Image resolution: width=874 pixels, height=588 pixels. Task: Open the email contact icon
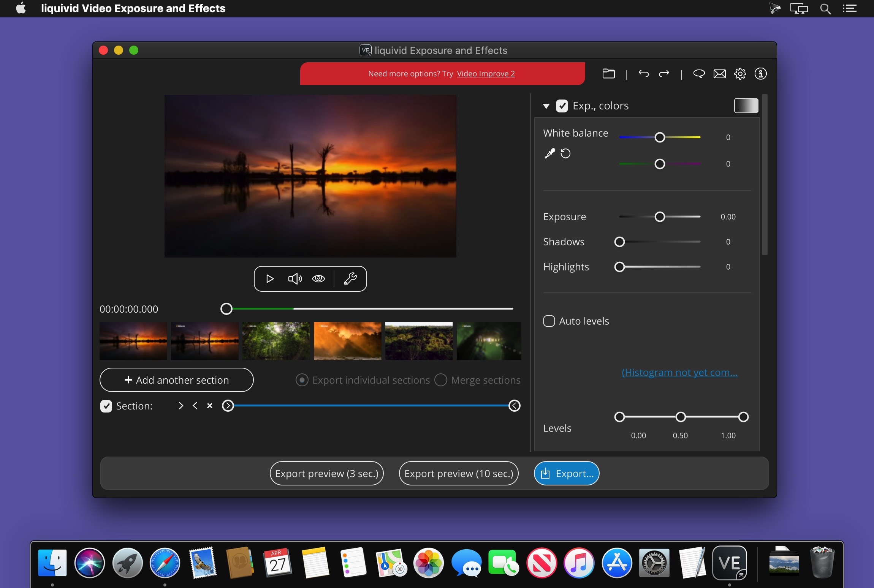click(719, 74)
